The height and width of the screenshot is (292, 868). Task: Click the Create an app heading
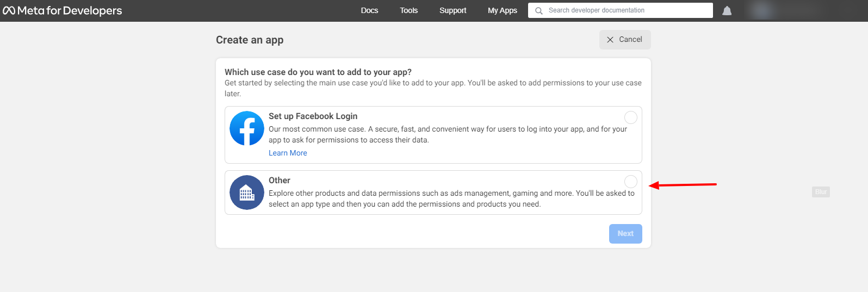click(250, 40)
